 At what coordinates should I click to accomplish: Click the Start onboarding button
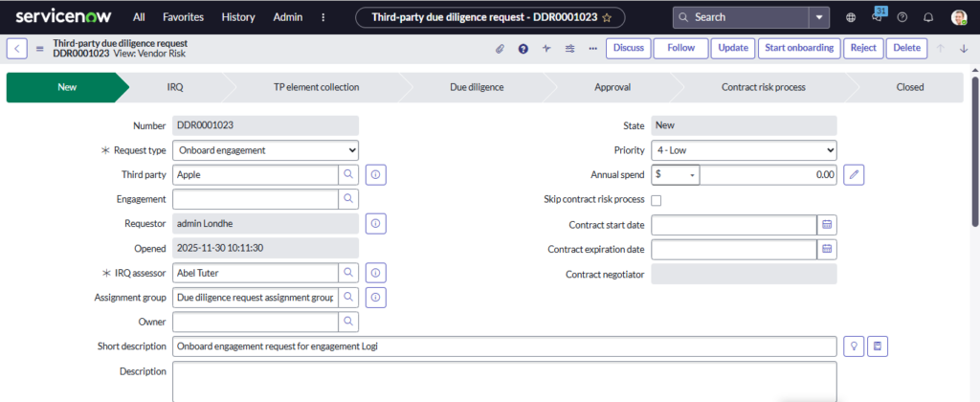tap(799, 49)
